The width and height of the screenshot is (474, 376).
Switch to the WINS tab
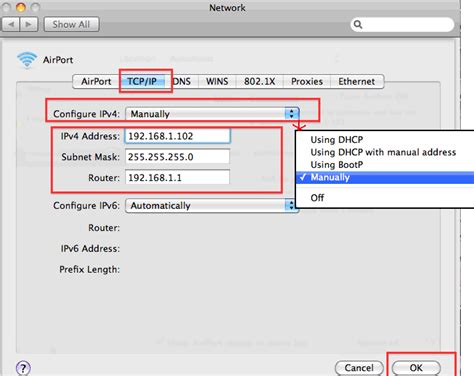tap(217, 81)
